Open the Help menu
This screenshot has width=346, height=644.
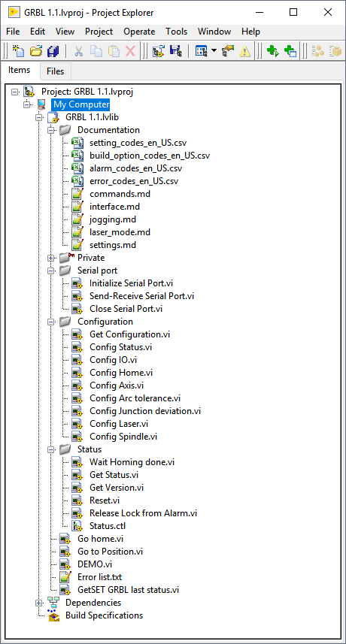[250, 32]
